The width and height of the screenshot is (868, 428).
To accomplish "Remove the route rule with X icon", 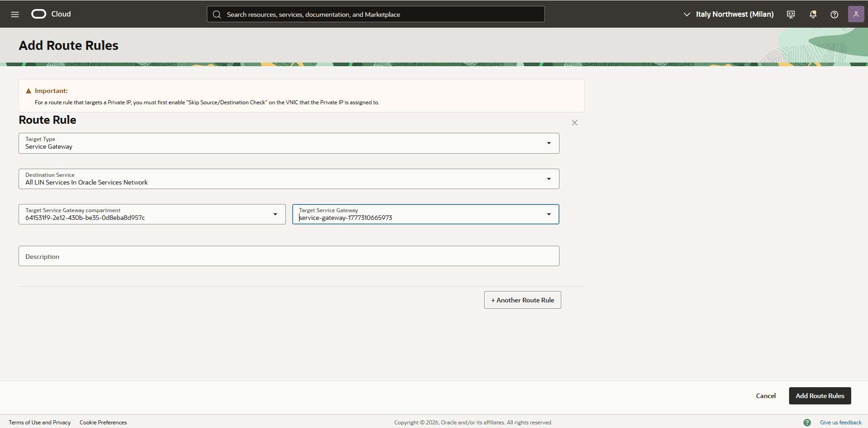I will coord(574,123).
